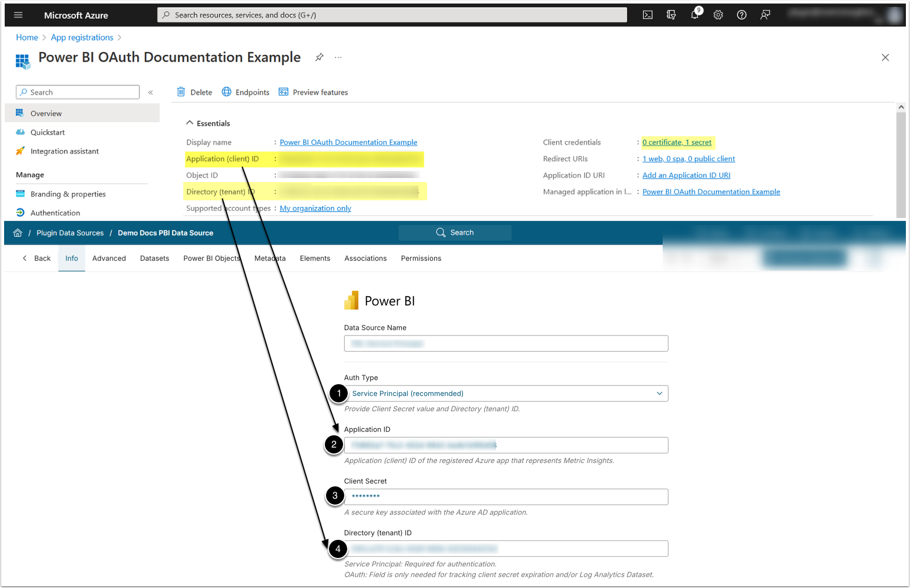Open App registrations breadcrumb link
Image resolution: width=910 pixels, height=588 pixels.
pyautogui.click(x=82, y=37)
